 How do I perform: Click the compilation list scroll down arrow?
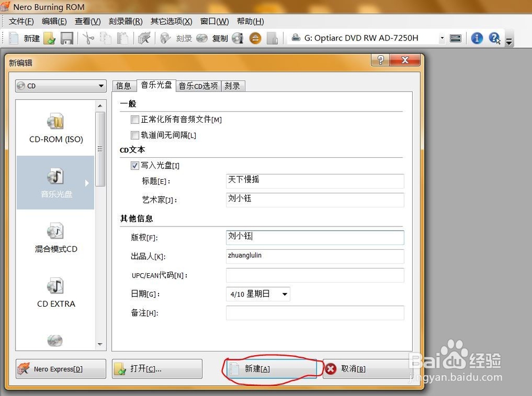pyautogui.click(x=100, y=344)
